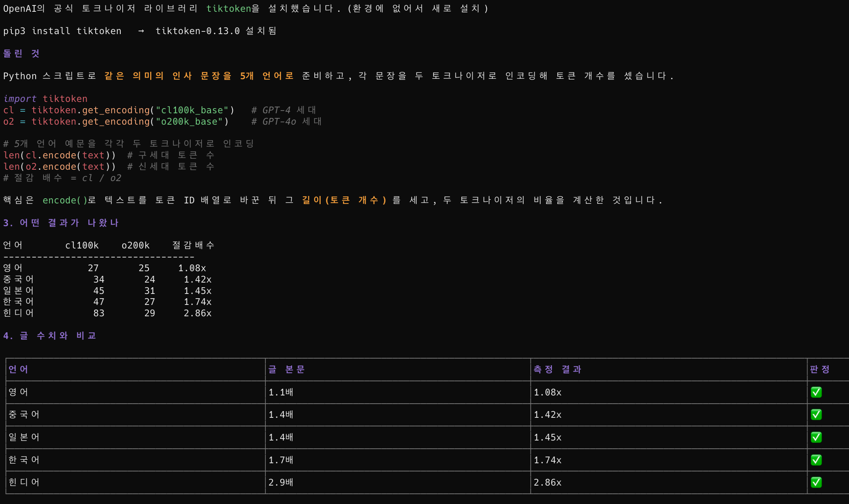Click the green tiktoken word in the first line
This screenshot has height=504, width=849.
click(229, 9)
